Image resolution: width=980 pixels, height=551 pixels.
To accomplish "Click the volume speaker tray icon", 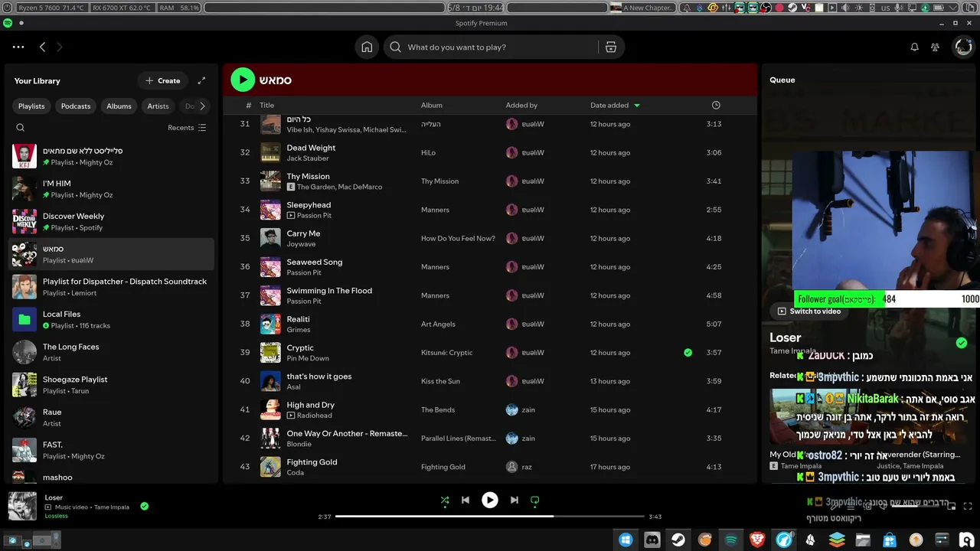I will tap(845, 8).
